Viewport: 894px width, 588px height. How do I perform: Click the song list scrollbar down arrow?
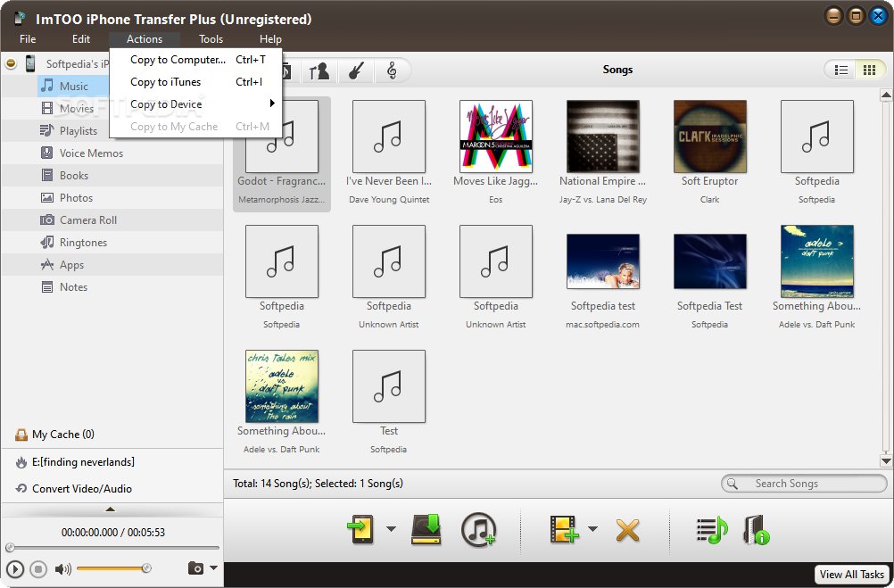click(x=886, y=460)
